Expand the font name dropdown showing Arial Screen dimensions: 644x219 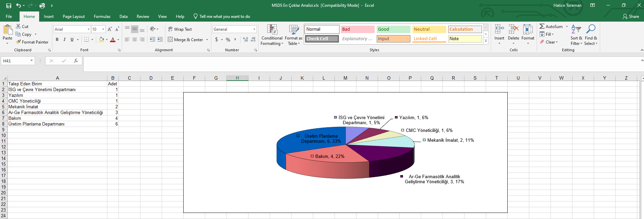[x=88, y=29]
